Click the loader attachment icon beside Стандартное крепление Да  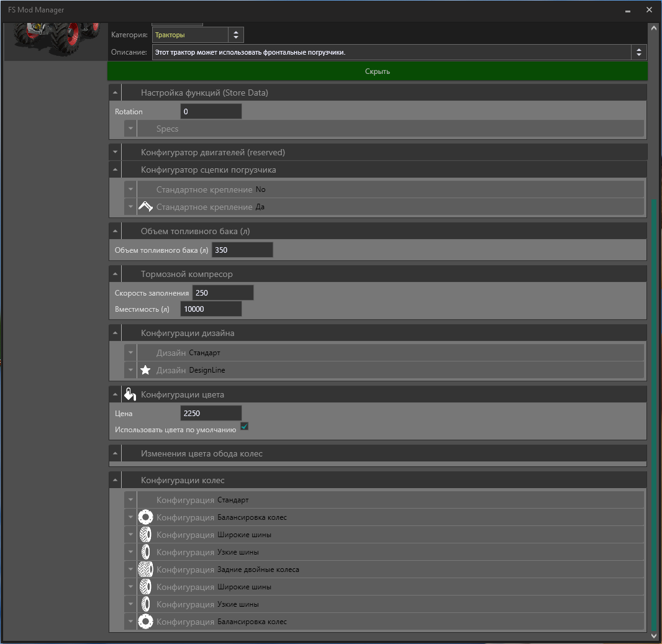click(x=145, y=207)
